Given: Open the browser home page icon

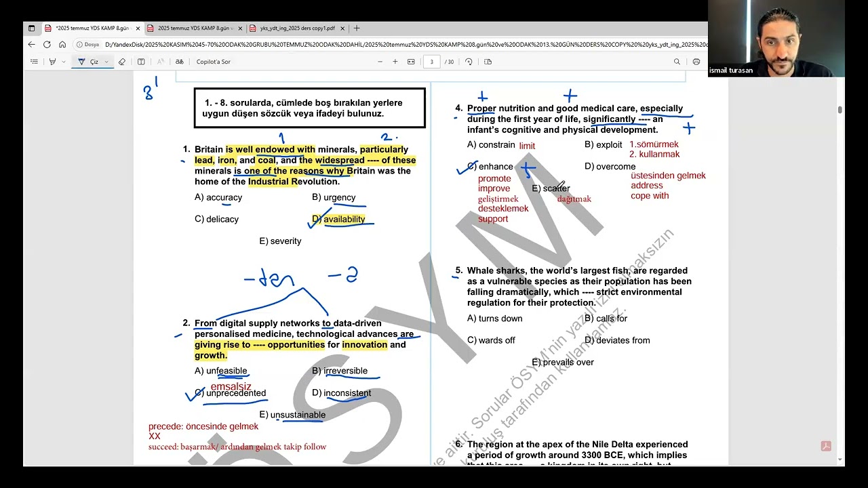Looking at the screenshot, I should (x=62, y=45).
